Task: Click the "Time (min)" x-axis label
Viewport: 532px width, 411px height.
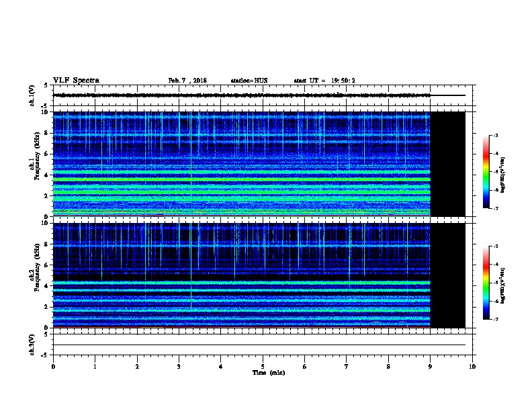Action: [x=269, y=373]
